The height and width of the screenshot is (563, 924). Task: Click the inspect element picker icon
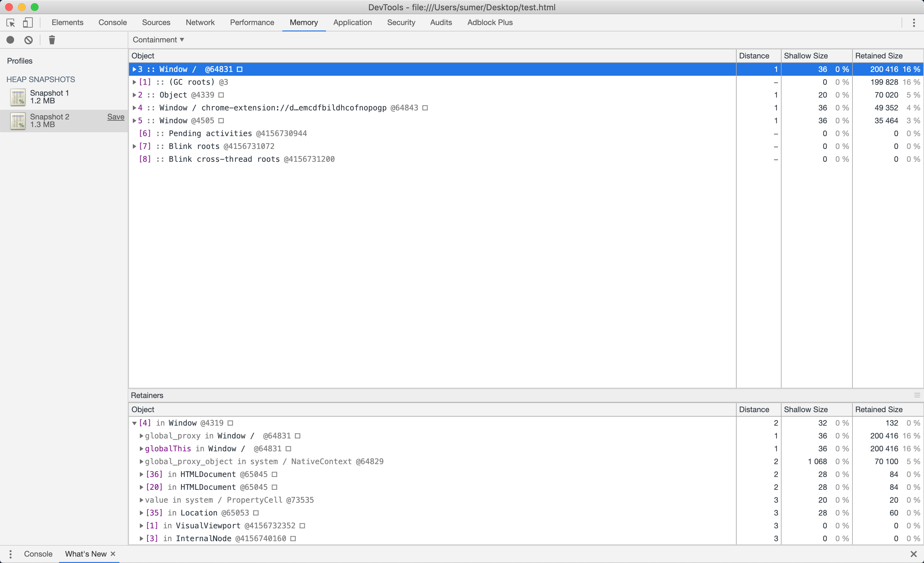click(x=11, y=22)
